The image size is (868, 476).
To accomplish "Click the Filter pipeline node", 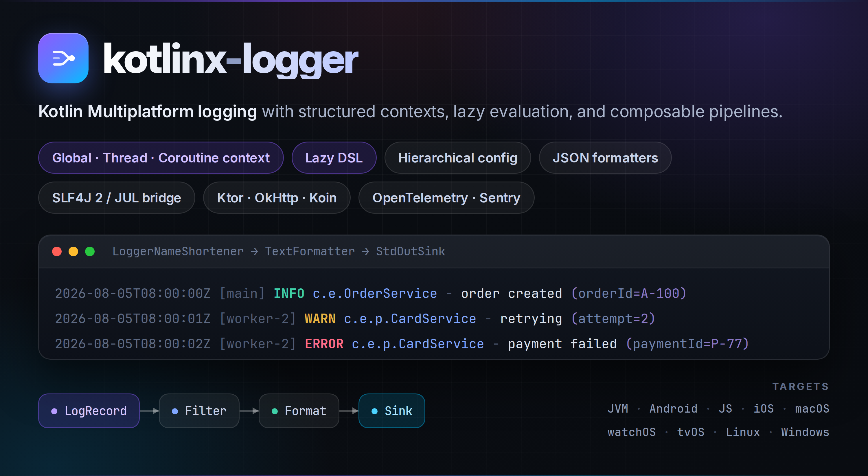I will tap(199, 411).
